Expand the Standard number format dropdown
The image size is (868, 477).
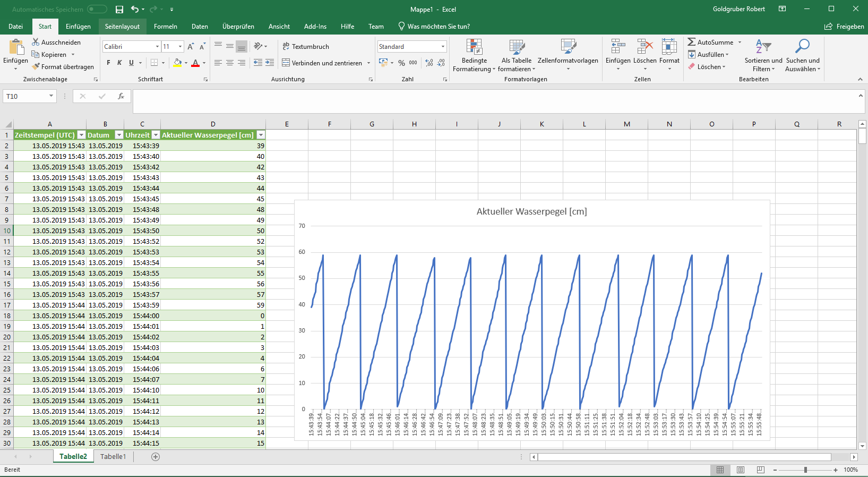[443, 47]
